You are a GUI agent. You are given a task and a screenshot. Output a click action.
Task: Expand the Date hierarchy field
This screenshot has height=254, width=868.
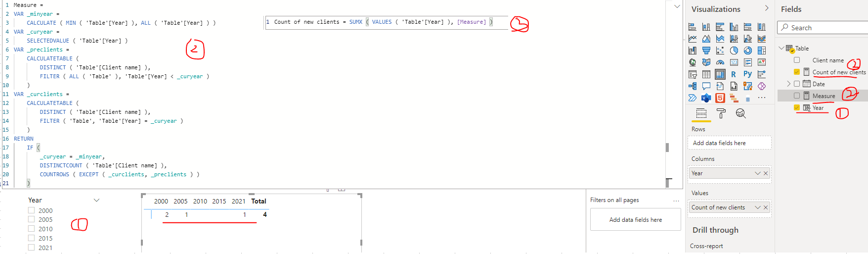coord(789,84)
